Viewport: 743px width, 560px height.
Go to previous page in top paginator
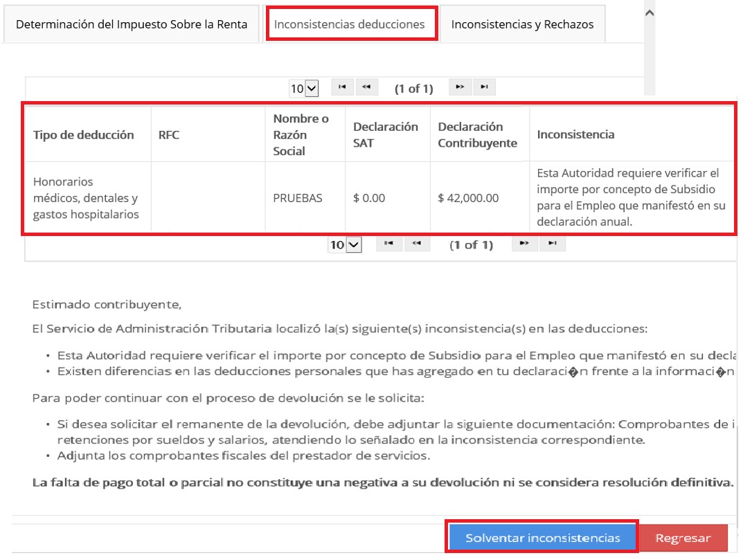point(366,87)
